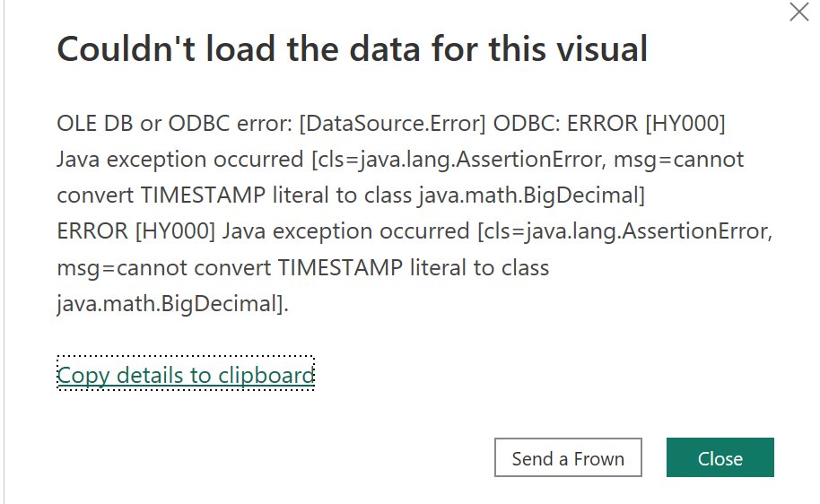Click the second ERROR [HY000] line start
This screenshot has width=820, height=504.
[136, 231]
